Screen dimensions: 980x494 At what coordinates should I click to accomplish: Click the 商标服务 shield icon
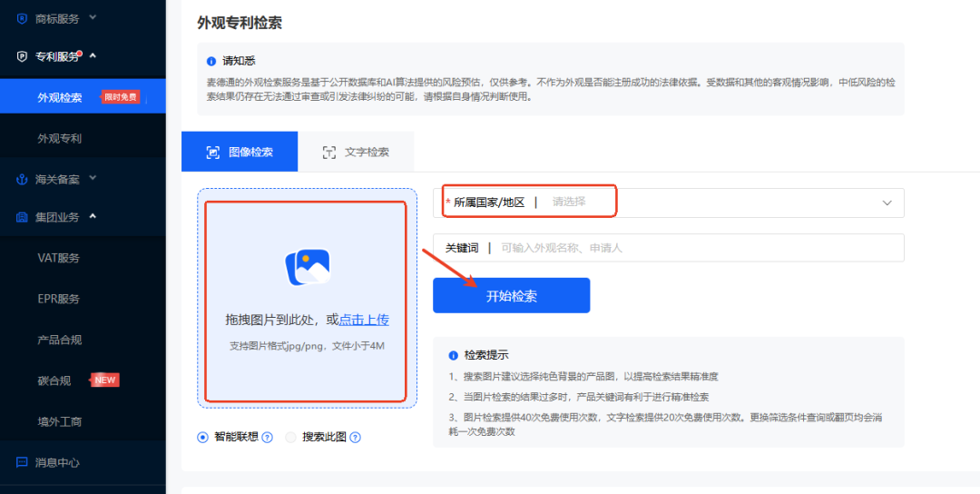(22, 19)
